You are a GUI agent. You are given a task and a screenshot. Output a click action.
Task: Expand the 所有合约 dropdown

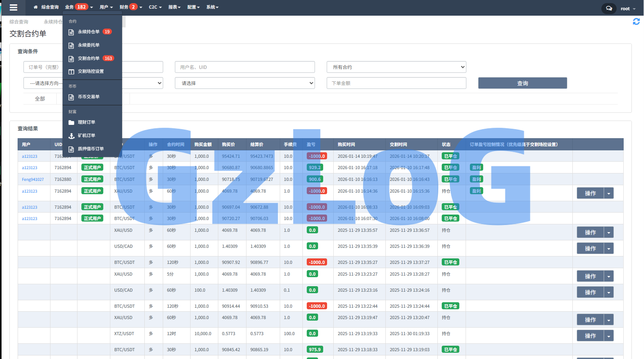click(x=396, y=67)
